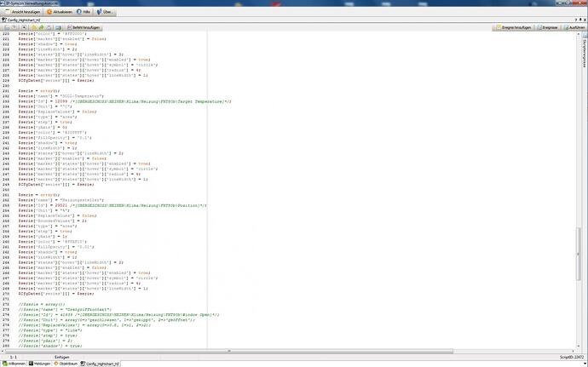Click the panel help question-mark icon
Screen dimensions: 588x367
click(576, 20)
